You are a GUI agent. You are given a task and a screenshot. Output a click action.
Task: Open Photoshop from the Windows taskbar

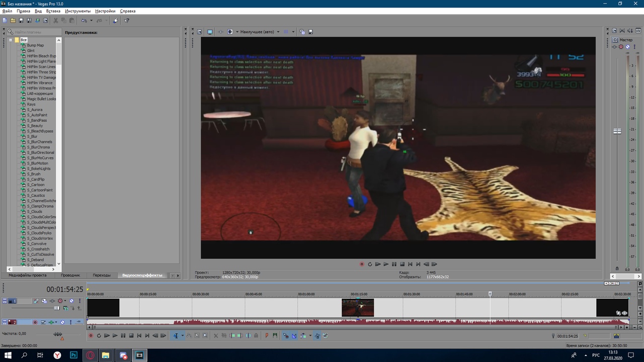[73, 355]
